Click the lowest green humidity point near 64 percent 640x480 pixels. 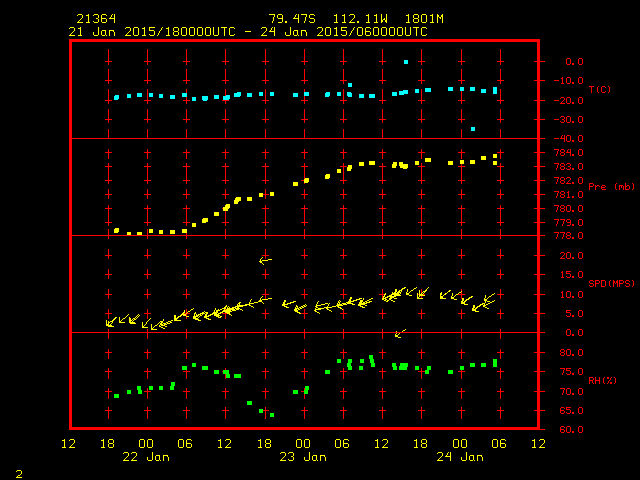pos(272,415)
